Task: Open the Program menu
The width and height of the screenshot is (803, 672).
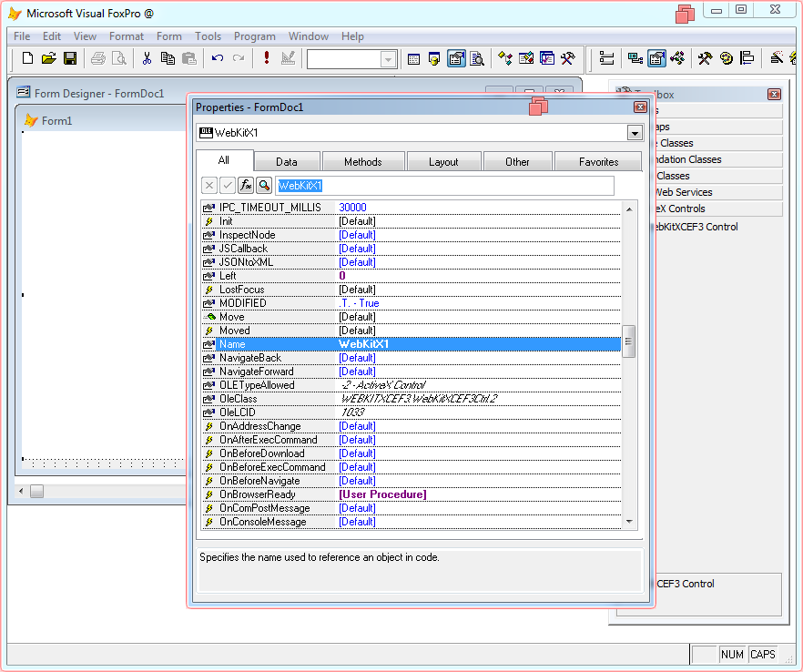Action: click(x=255, y=36)
